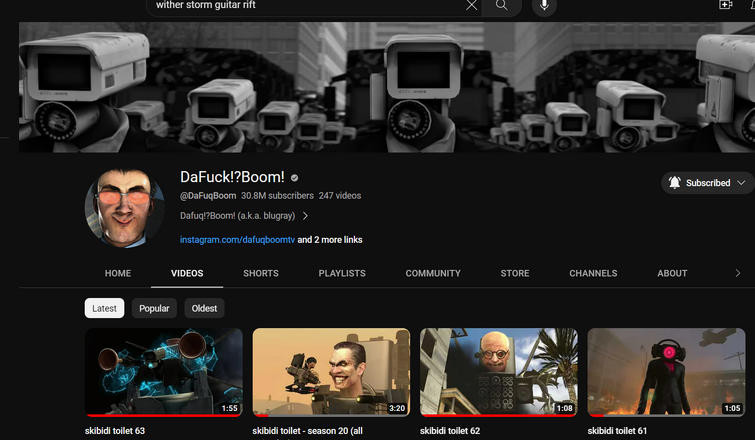This screenshot has height=440, width=755.
Task: Show more tabs with the right chevron
Action: (738, 273)
